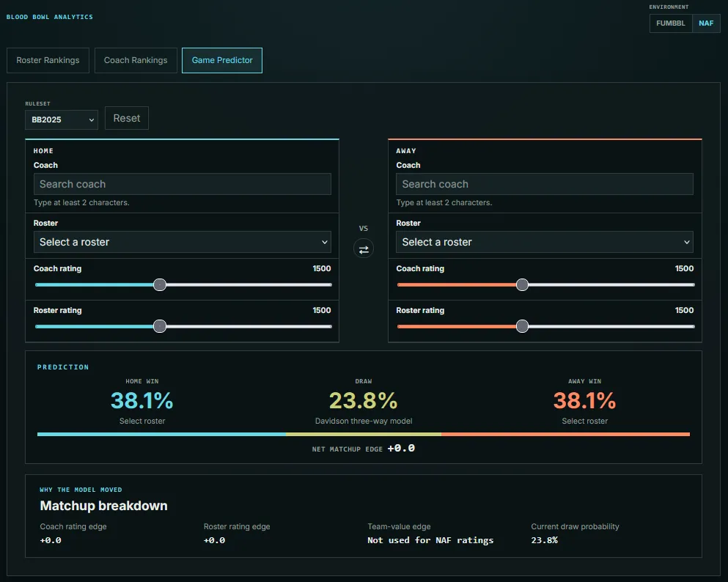
Task: Click the Home roster rating slider handle
Action: 160,326
